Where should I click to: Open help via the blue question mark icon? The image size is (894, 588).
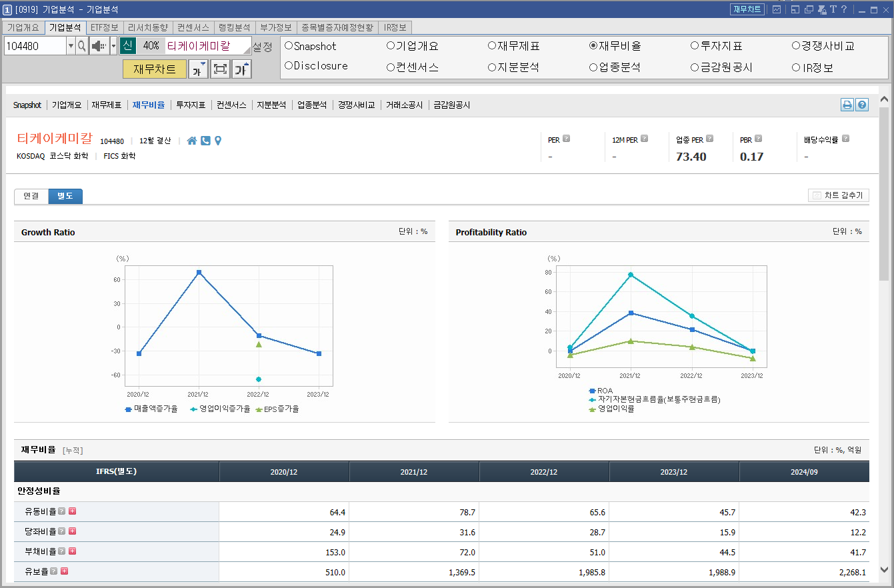861,105
